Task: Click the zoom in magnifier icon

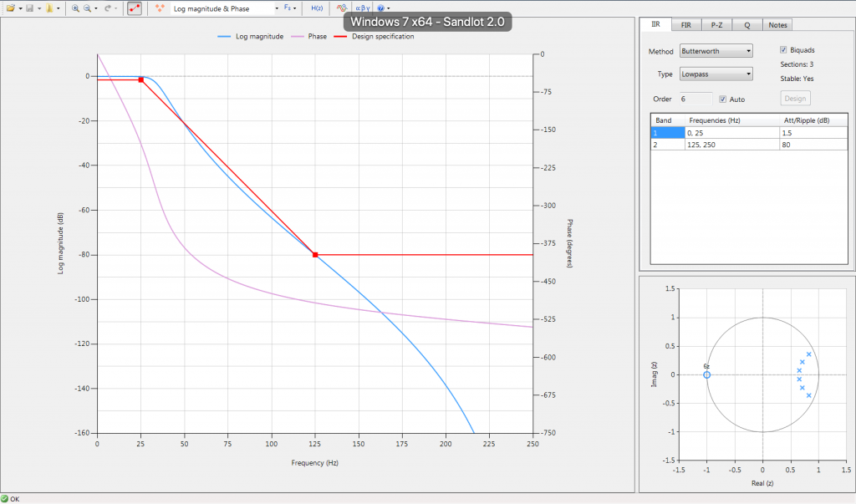Action: tap(75, 8)
